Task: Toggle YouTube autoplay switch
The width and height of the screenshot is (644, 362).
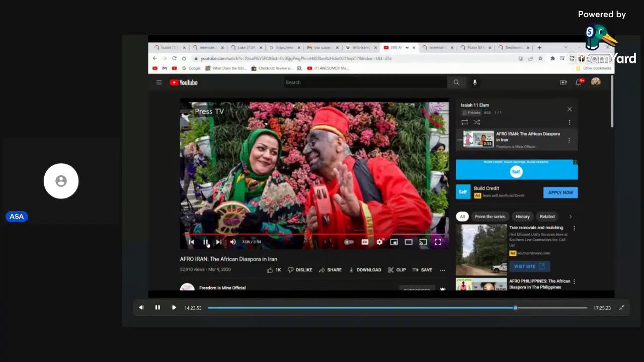Action: pyautogui.click(x=349, y=242)
